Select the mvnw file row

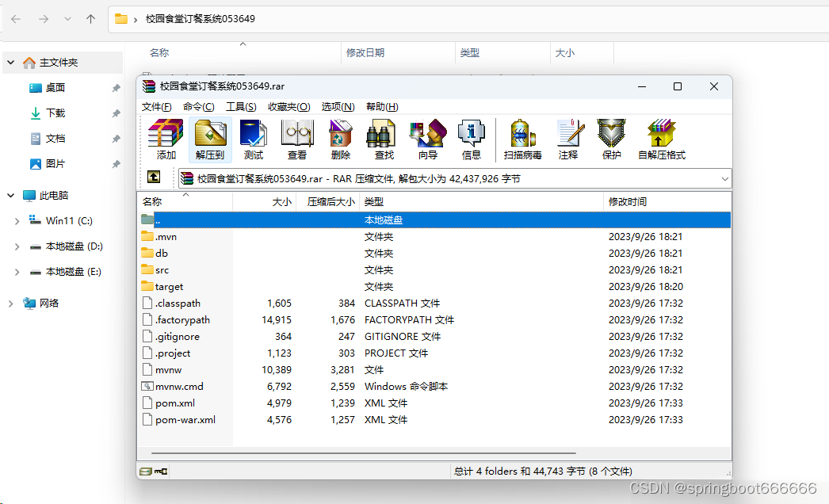pos(434,369)
